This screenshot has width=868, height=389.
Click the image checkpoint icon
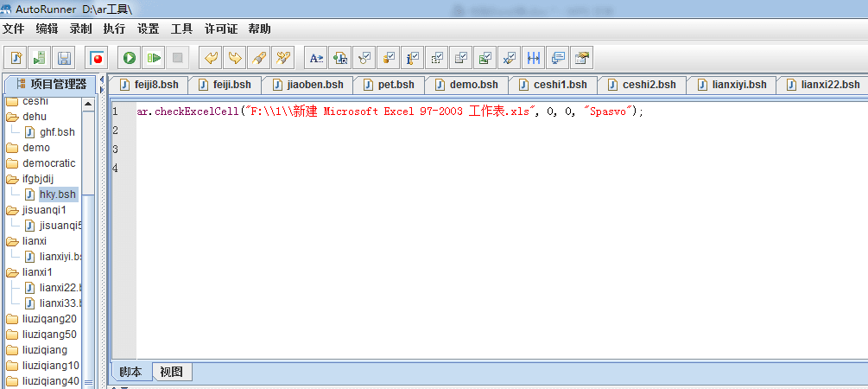pyautogui.click(x=485, y=58)
